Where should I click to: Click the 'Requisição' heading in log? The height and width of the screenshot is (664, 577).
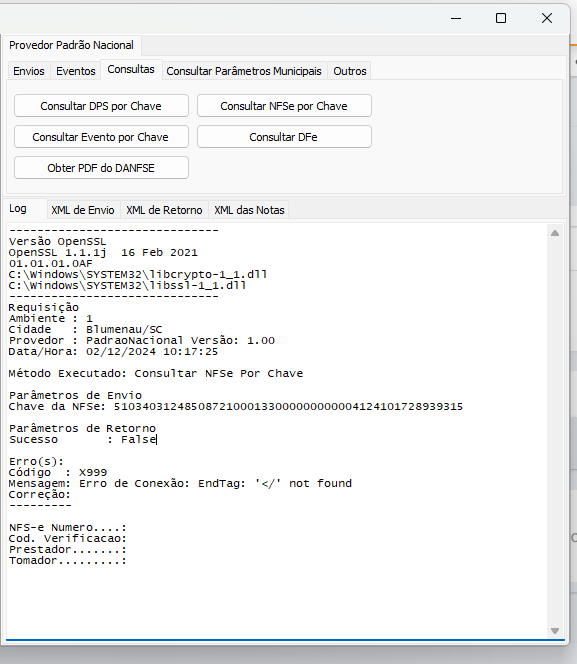[44, 307]
